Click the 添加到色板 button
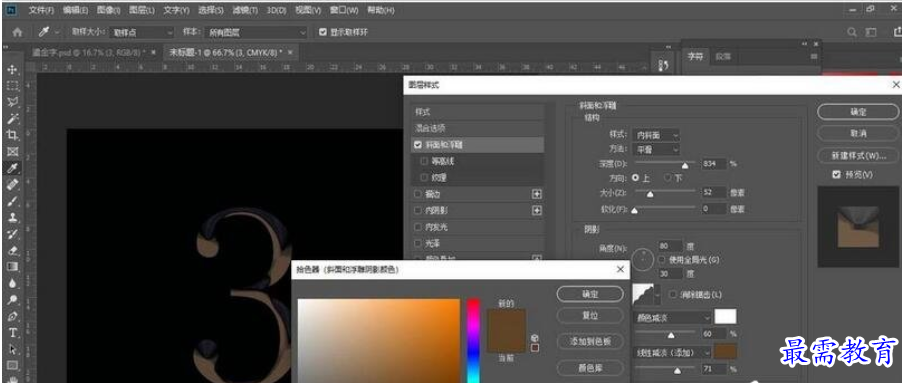 tap(590, 341)
